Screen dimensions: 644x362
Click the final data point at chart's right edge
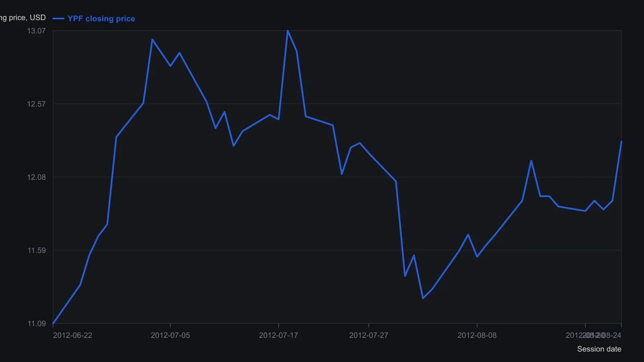click(x=621, y=142)
